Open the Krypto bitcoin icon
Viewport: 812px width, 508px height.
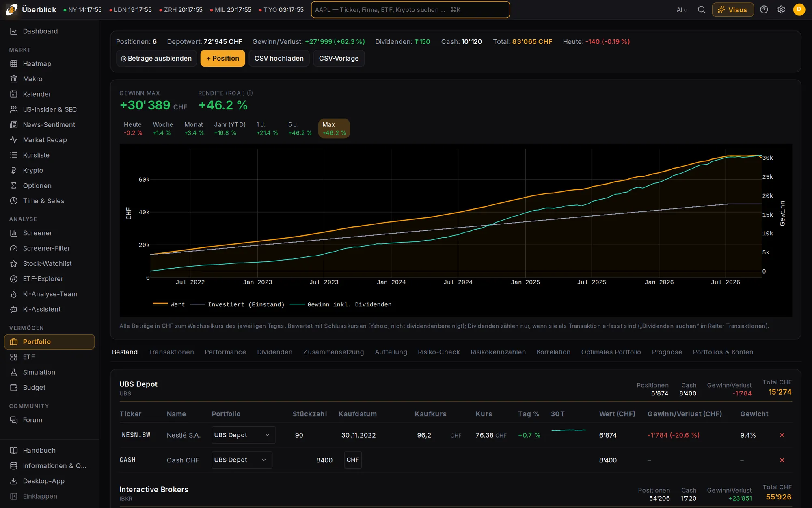pos(14,170)
